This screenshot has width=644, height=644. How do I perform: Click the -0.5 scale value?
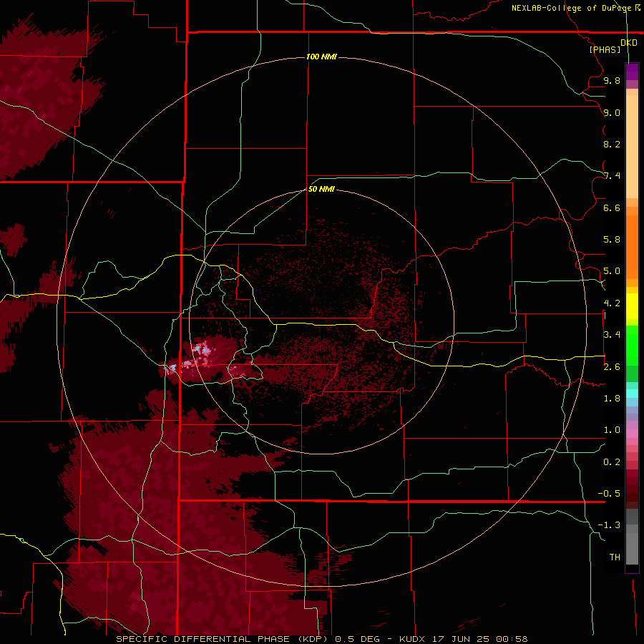[609, 494]
